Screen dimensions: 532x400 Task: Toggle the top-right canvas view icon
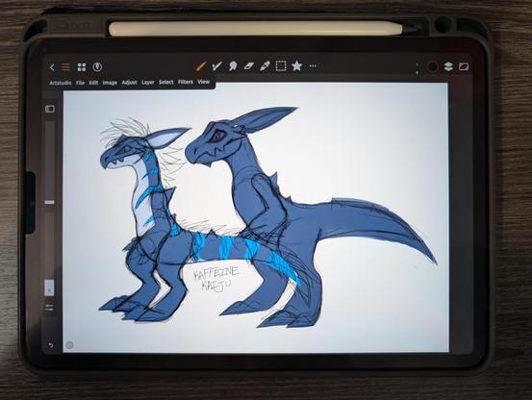click(464, 66)
